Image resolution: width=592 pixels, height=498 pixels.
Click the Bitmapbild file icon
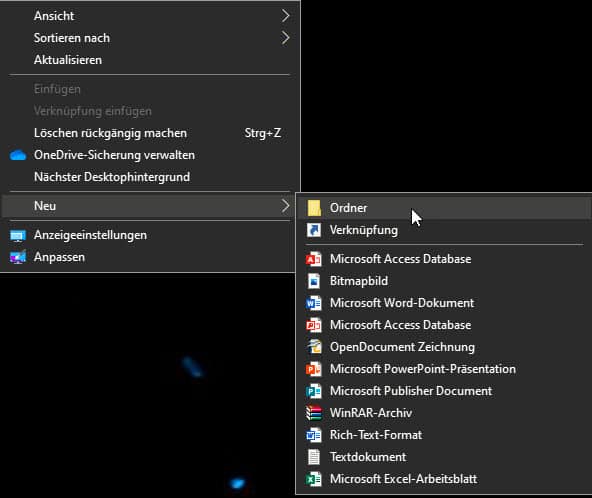point(314,281)
